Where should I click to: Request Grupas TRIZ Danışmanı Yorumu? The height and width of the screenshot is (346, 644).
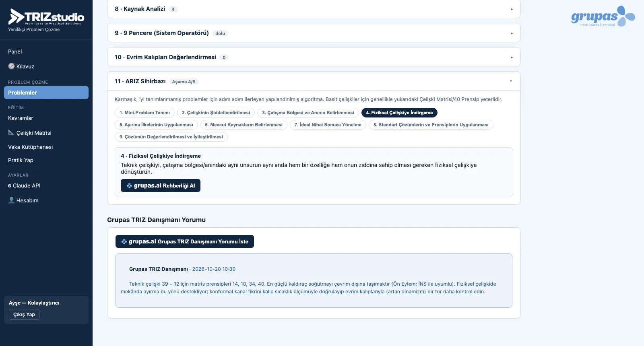[185, 241]
